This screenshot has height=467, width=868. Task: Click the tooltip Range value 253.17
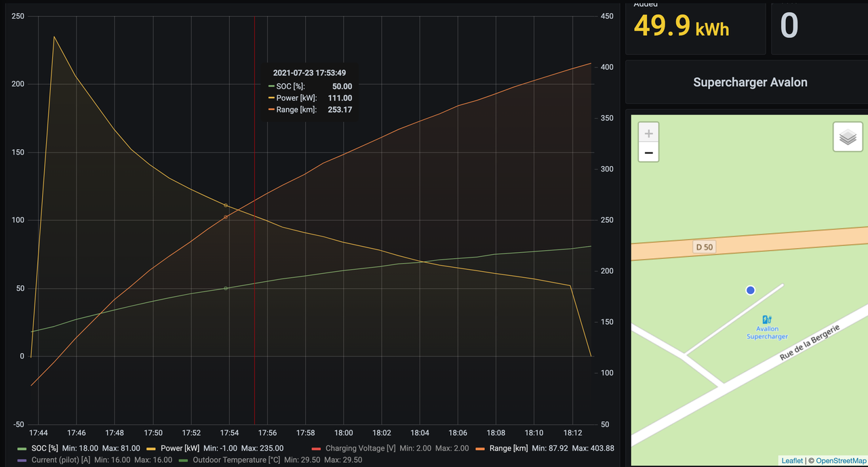340,109
